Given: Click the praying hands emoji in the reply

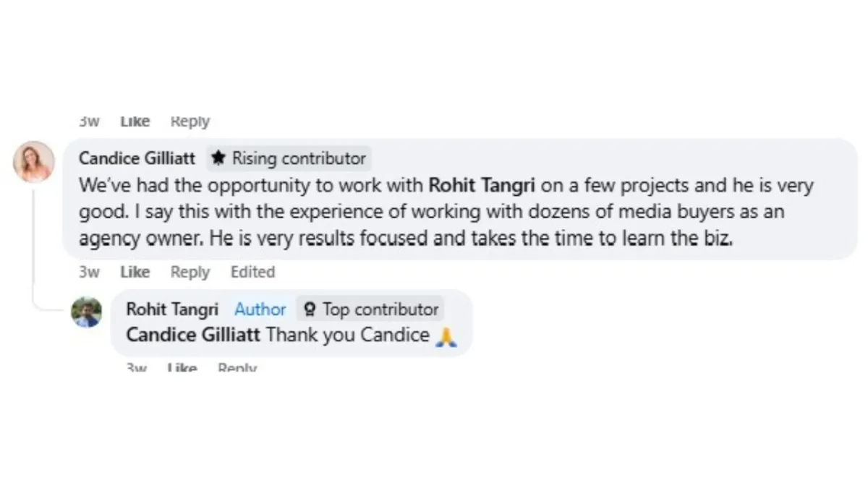Looking at the screenshot, I should pyautogui.click(x=446, y=336).
